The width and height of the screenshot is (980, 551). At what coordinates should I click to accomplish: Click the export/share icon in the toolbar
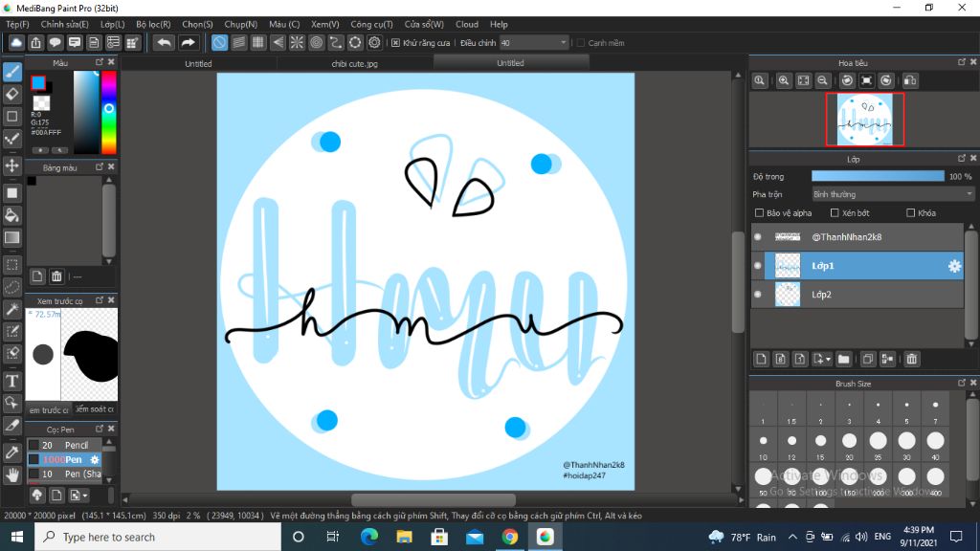(x=35, y=42)
